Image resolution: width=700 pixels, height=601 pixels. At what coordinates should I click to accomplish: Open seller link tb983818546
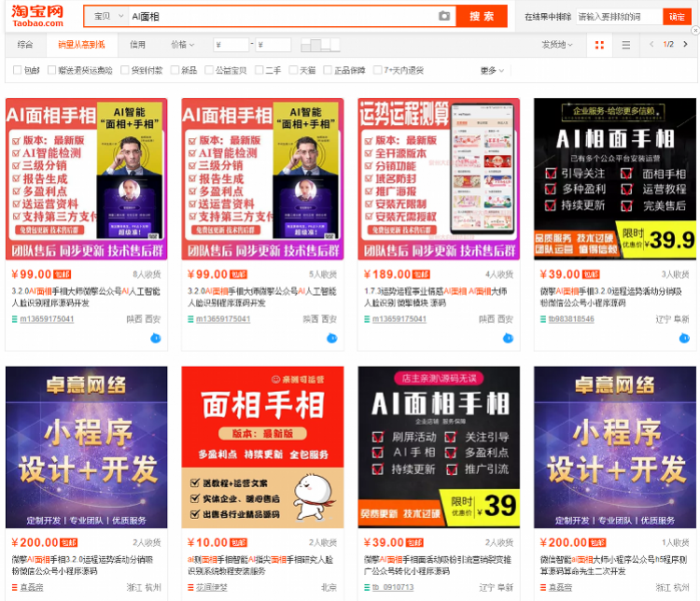[x=571, y=319]
